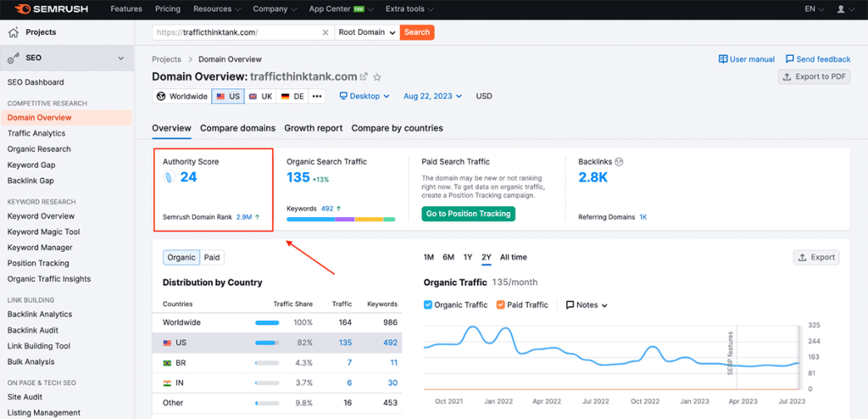Screen dimensions: 868x419
Task: Click the Worldwide globe icon
Action: (x=161, y=97)
